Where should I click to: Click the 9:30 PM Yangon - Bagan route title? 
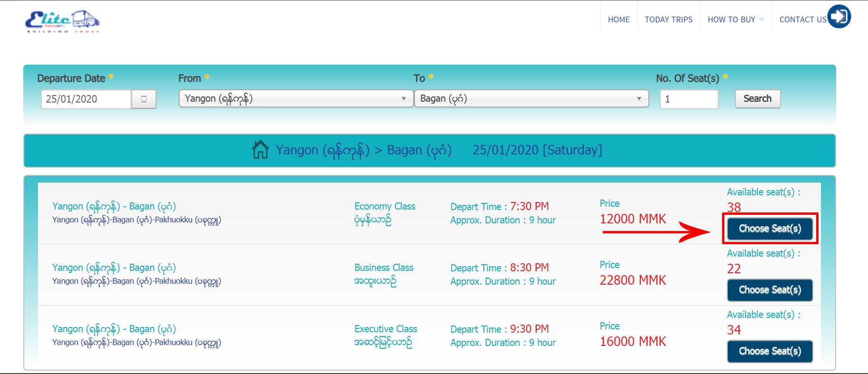point(114,329)
